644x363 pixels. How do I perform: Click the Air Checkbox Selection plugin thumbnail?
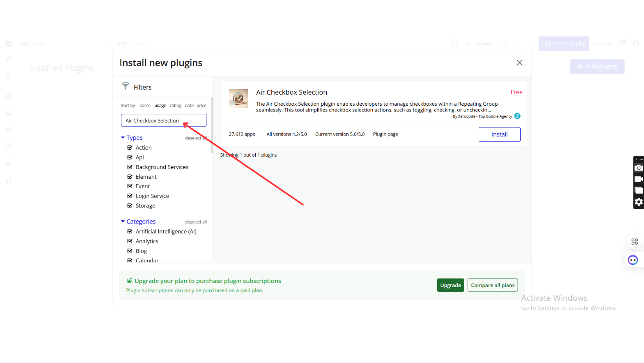coord(238,99)
